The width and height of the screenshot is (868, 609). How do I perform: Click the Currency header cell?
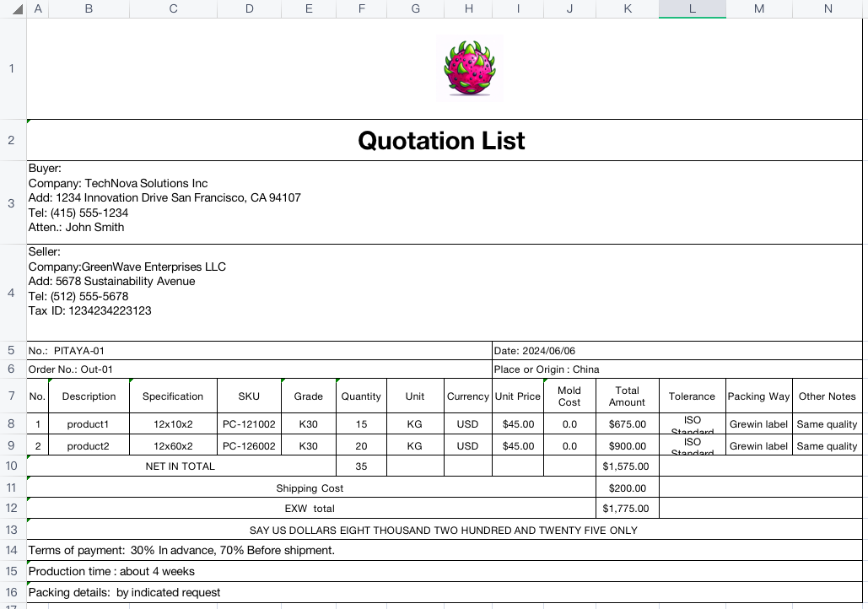(468, 396)
